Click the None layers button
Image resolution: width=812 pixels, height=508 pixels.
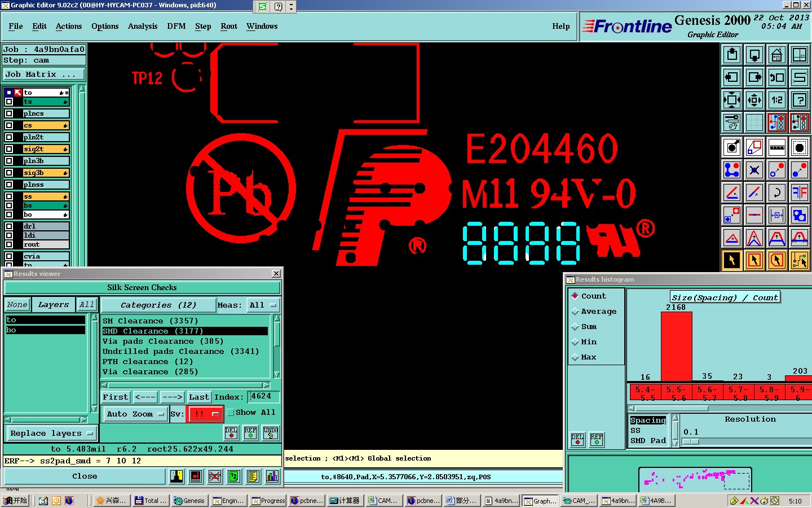[17, 305]
